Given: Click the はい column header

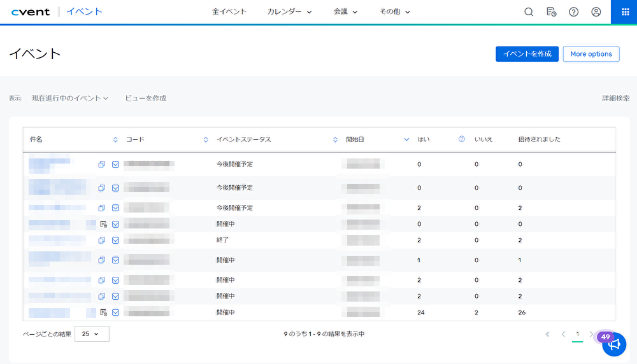Looking at the screenshot, I should pos(424,139).
